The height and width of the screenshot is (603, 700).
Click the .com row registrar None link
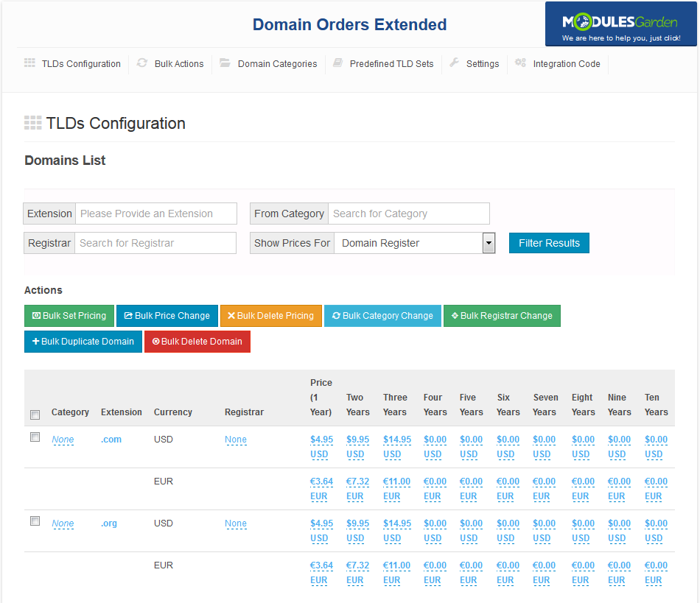pyautogui.click(x=236, y=440)
